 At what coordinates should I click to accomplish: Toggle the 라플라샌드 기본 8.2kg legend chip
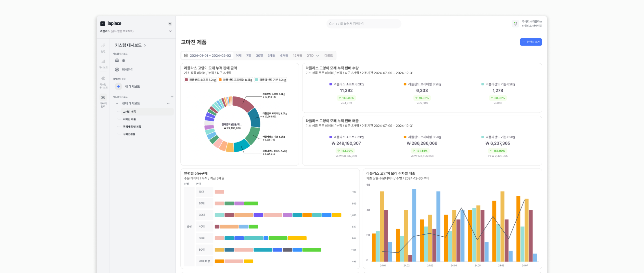[271, 80]
